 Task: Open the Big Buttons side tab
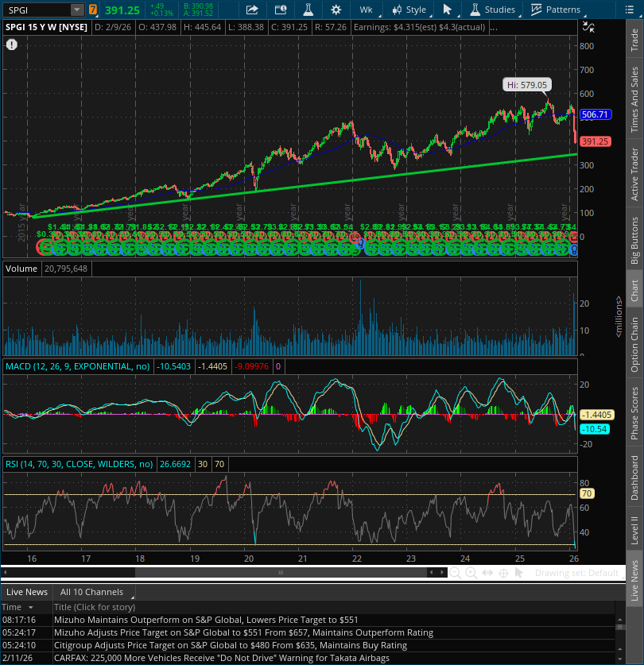point(634,240)
